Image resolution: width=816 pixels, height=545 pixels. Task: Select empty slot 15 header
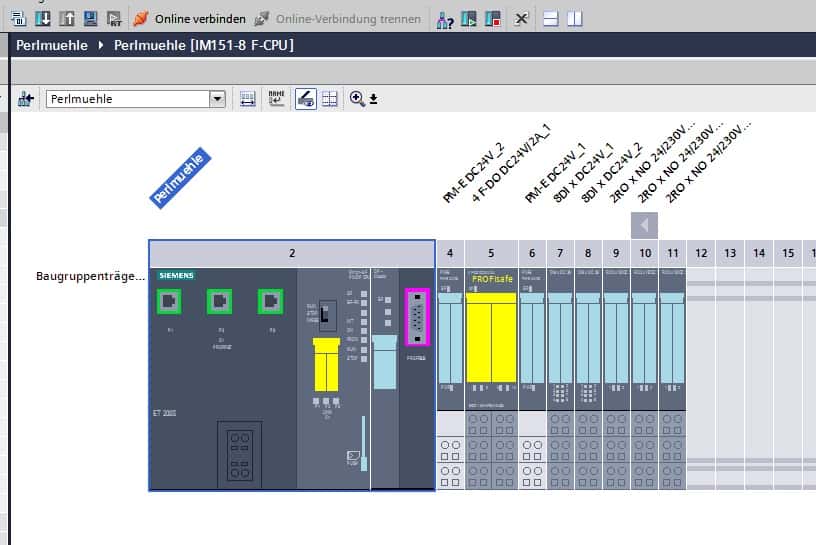tap(788, 254)
